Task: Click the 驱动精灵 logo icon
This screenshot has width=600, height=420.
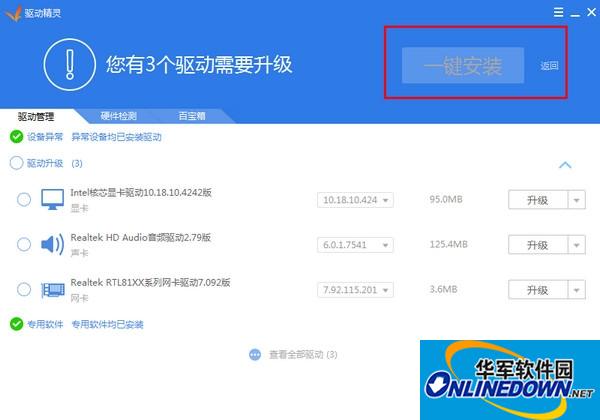Action: coord(13,13)
